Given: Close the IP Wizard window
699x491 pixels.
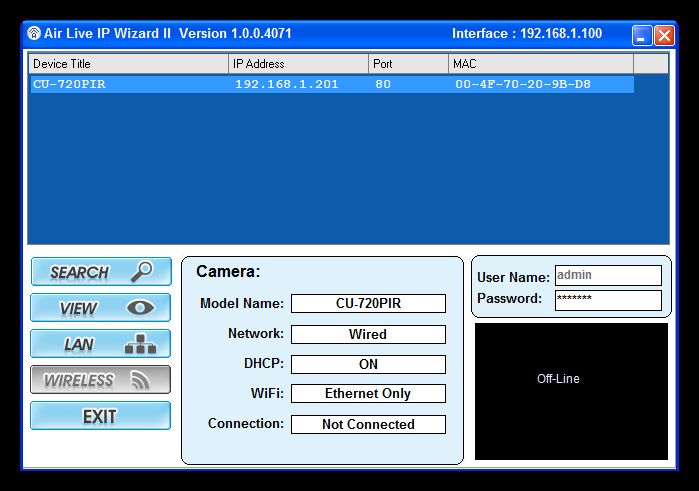Looking at the screenshot, I should coord(664,36).
